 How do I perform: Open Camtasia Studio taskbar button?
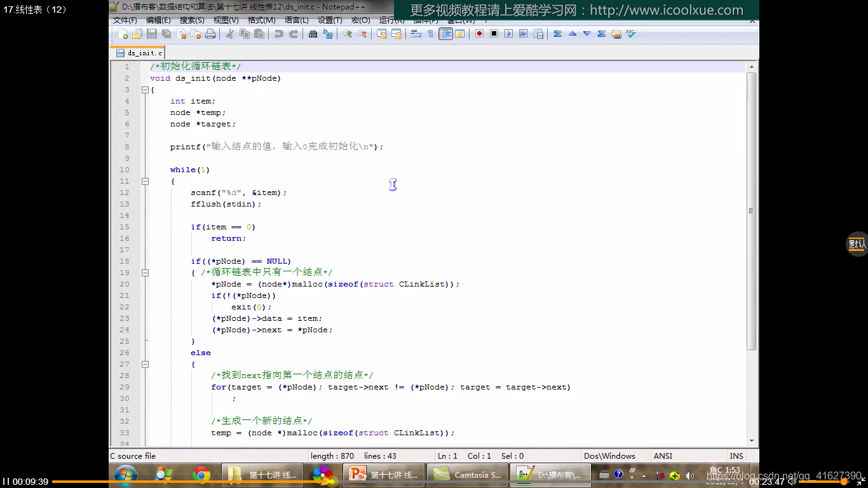467,475
